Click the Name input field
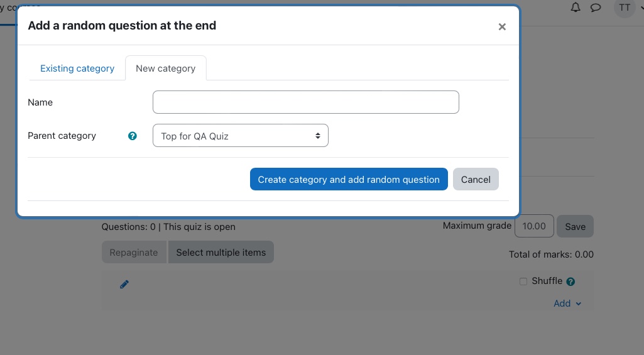 (305, 102)
